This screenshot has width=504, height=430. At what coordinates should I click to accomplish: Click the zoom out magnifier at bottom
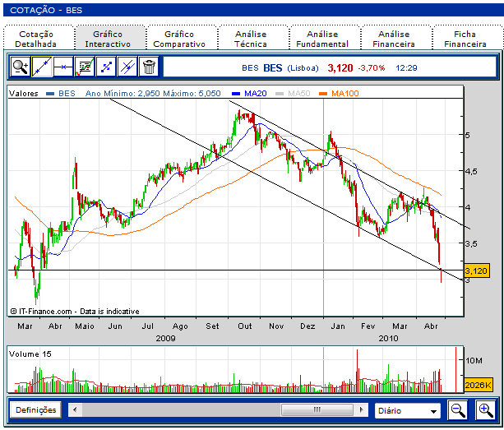(x=458, y=410)
